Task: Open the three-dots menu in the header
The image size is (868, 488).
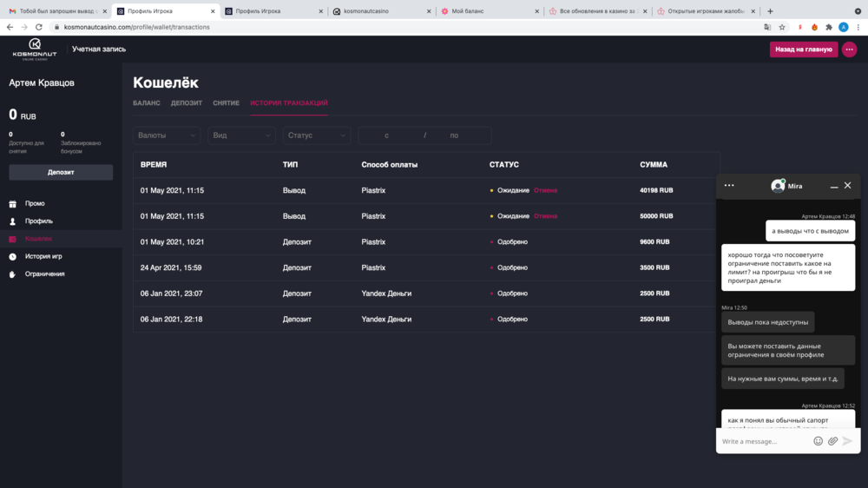Action: coord(849,49)
